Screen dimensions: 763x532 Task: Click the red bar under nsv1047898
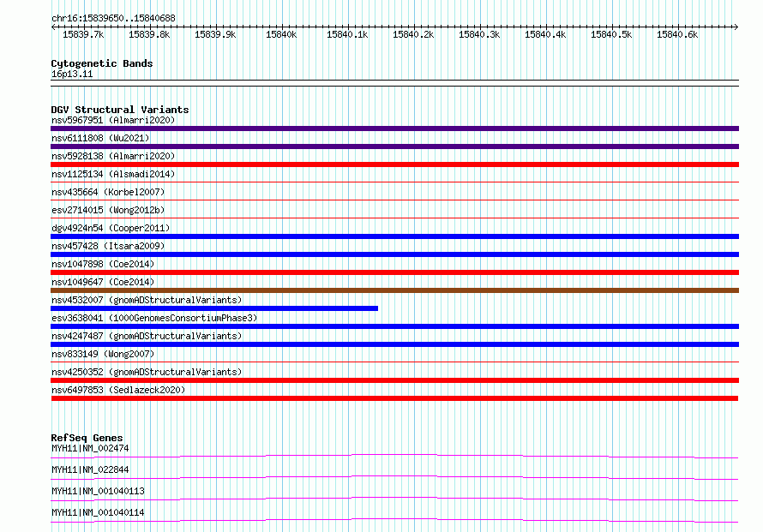coord(394,272)
